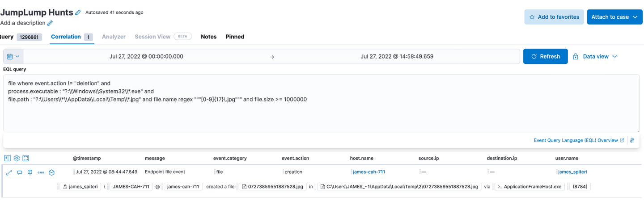Open the field browser icon above the event row

pyautogui.click(x=7, y=158)
